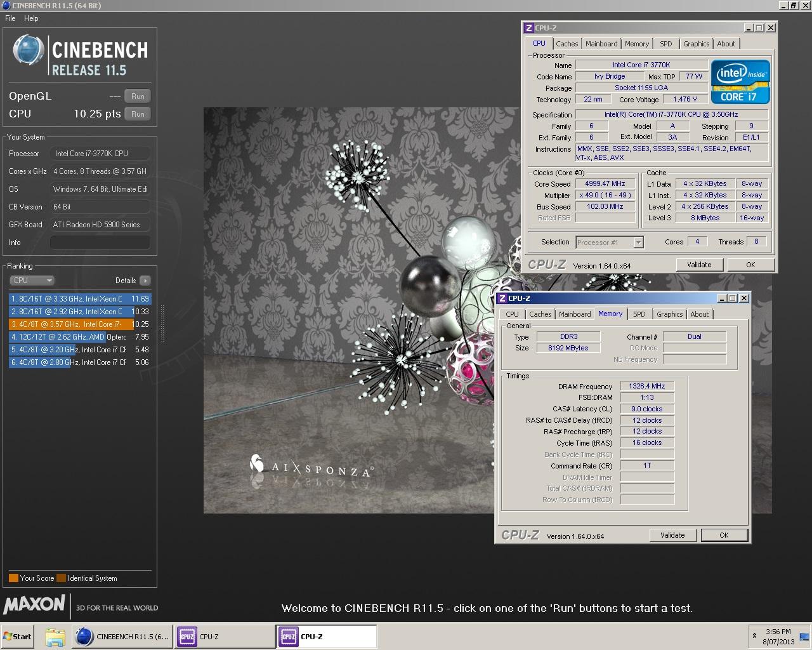Run the OpenGL benchmark test

[138, 96]
